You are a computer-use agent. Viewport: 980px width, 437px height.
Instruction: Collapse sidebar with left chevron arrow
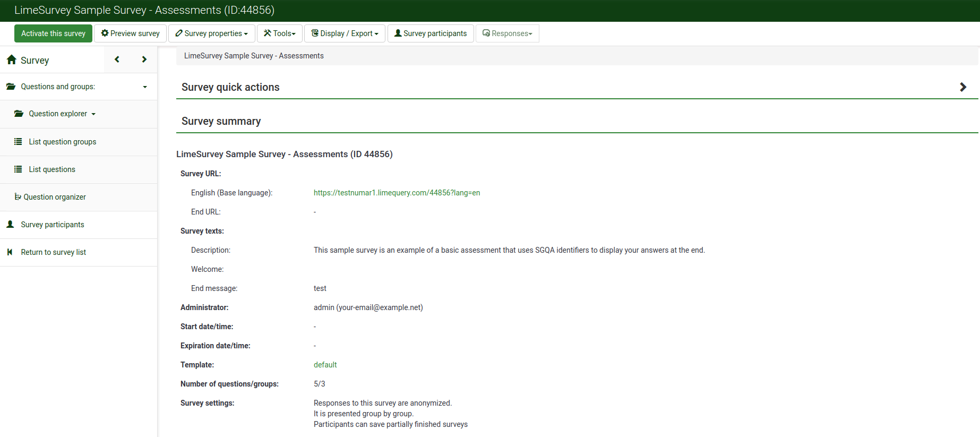[117, 59]
